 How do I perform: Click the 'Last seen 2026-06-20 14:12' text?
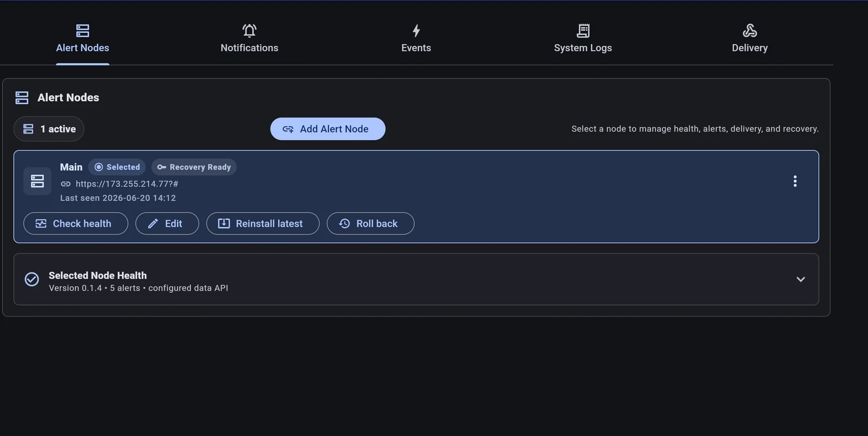coord(118,198)
